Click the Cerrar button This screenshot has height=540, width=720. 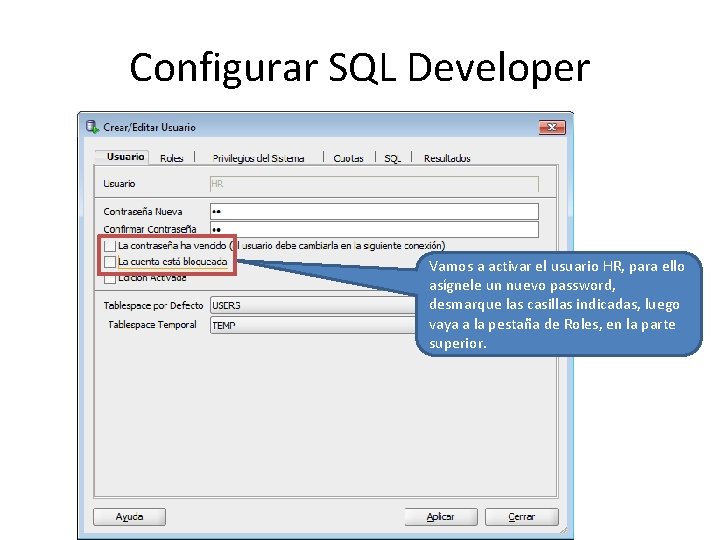pos(522,517)
